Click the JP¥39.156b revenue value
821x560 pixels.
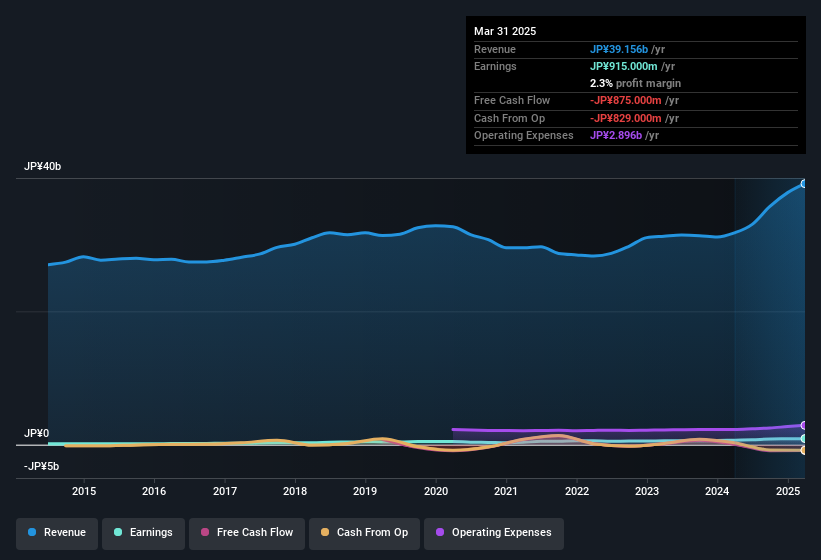click(x=618, y=49)
